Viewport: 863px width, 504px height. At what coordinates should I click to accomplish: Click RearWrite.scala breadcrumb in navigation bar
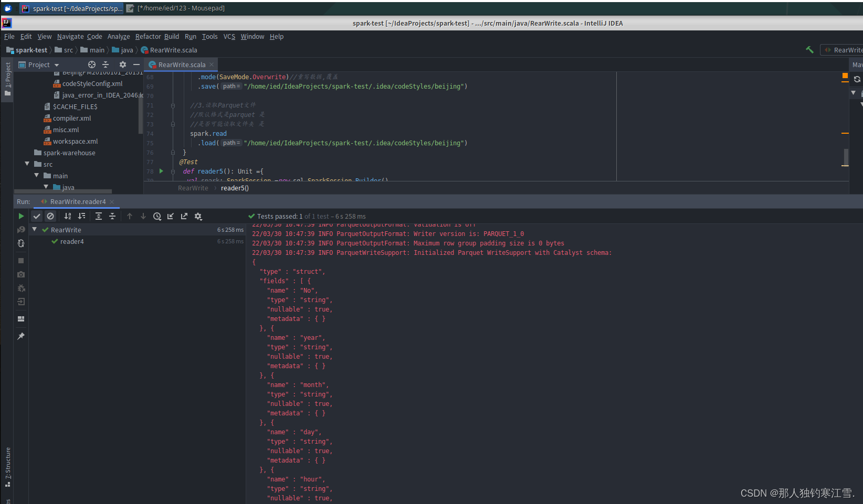point(169,50)
